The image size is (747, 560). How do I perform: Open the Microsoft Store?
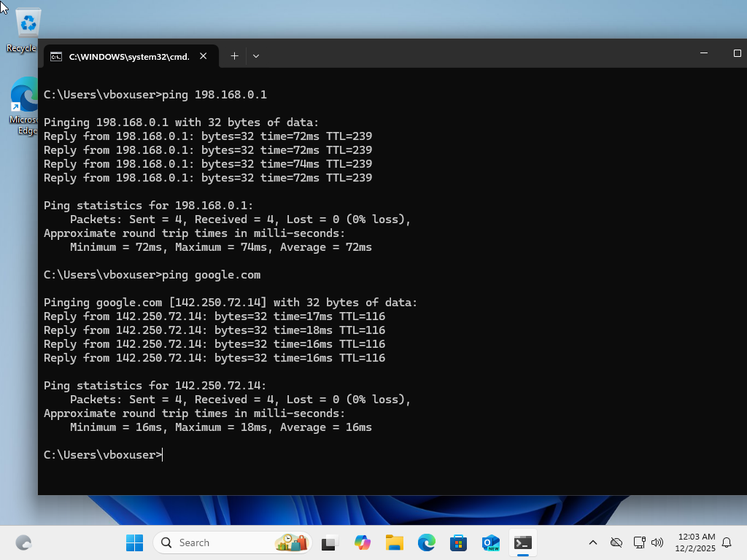tap(458, 542)
